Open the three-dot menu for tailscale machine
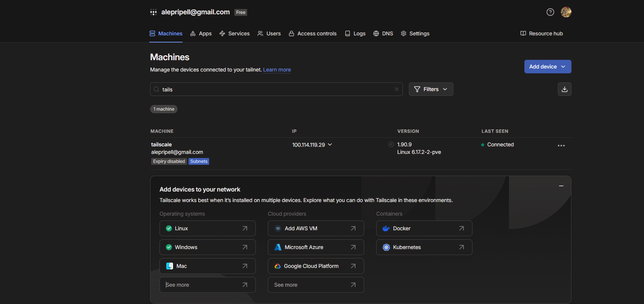Screen dimensions: 644x304 point(561,146)
